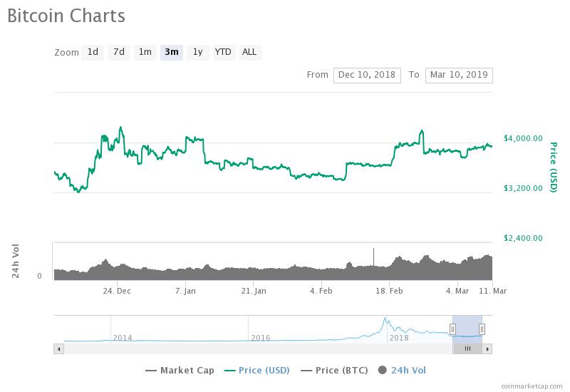Set zoom to 1y range
The height and width of the screenshot is (392, 570).
[x=197, y=52]
